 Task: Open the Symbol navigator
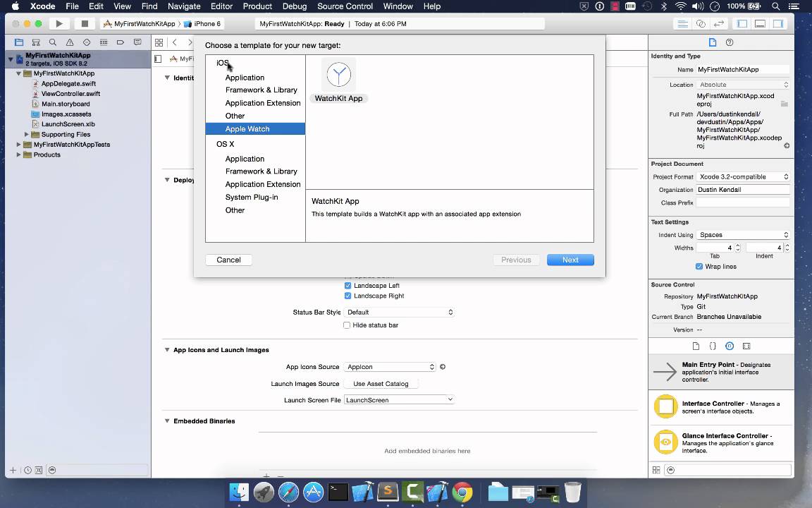(x=36, y=42)
